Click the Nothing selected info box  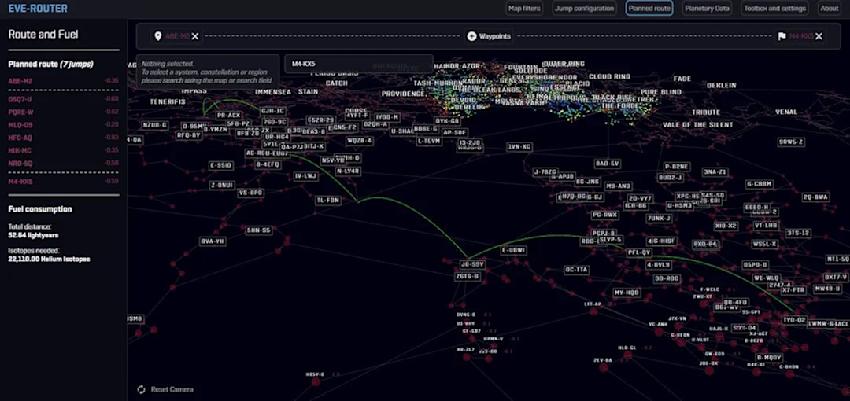tap(208, 71)
